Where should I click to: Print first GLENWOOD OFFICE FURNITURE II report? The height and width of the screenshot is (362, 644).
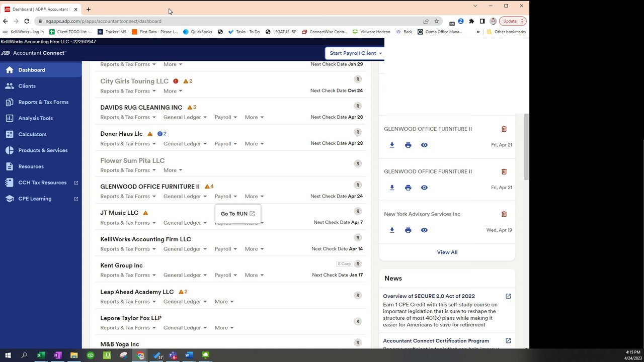[x=408, y=145]
